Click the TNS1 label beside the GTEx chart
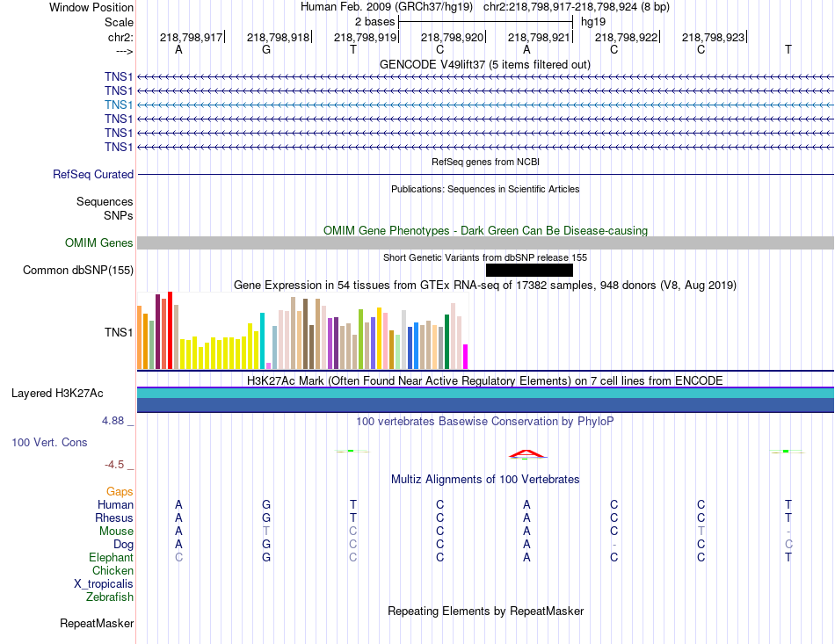Viewport: 835px width, 644px height. click(119, 333)
